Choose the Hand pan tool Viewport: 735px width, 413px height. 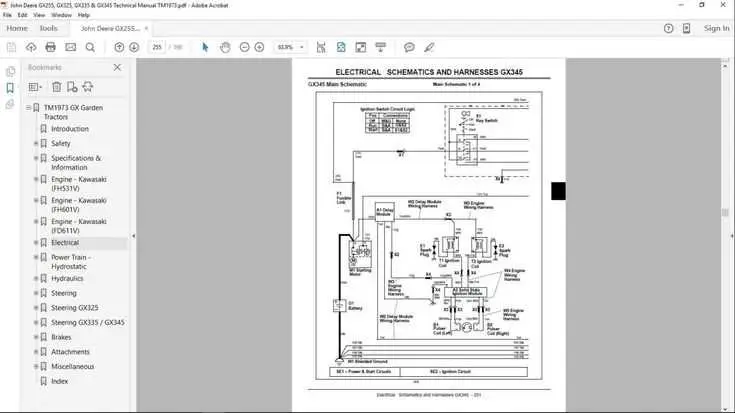tap(225, 47)
